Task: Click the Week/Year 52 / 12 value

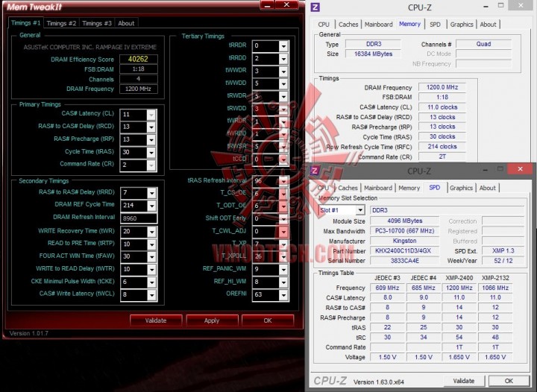Action: click(503, 261)
